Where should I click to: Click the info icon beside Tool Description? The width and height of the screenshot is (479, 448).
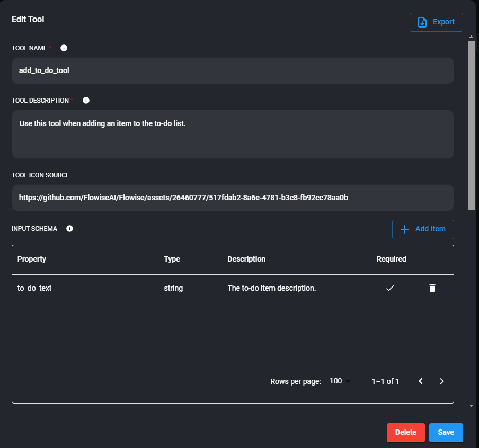click(x=86, y=101)
